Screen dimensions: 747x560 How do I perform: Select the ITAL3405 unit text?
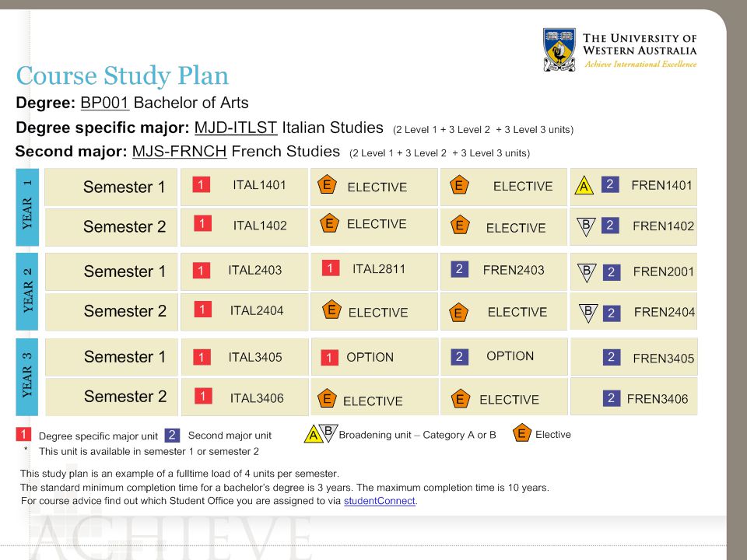point(255,357)
